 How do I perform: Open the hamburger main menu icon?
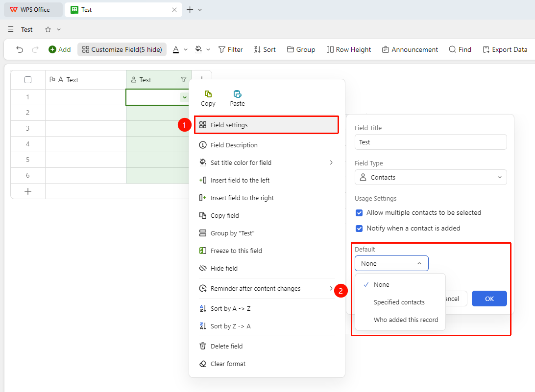(x=11, y=29)
